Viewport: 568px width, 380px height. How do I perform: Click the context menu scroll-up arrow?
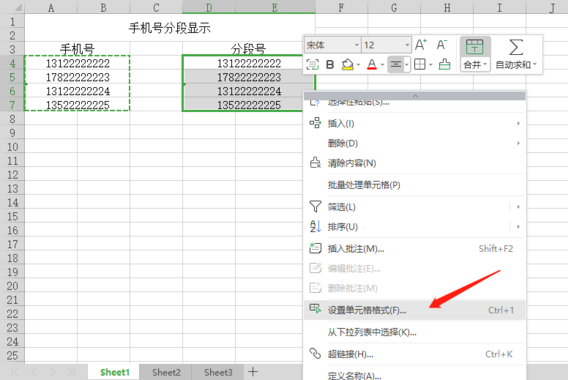[415, 96]
